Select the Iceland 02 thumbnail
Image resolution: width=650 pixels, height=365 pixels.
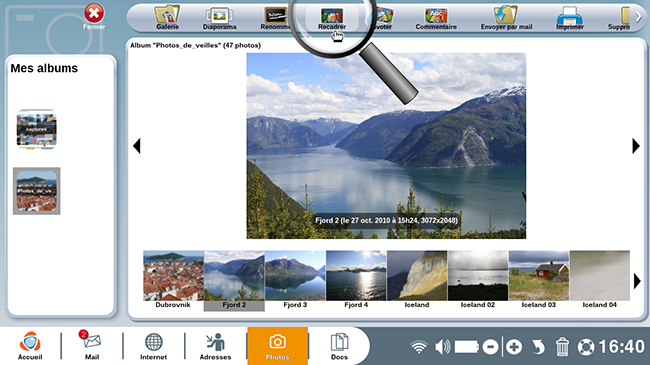click(x=478, y=280)
